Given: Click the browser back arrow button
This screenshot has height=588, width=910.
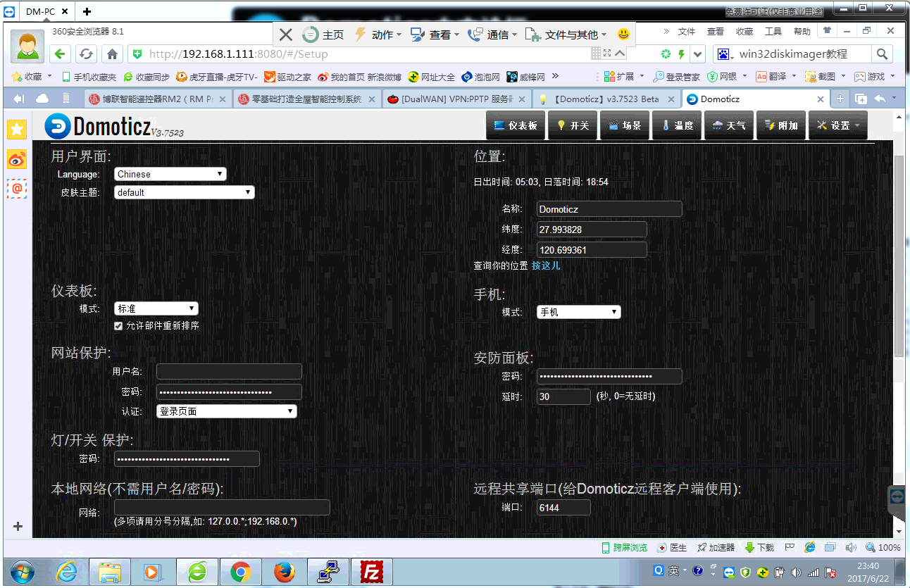Looking at the screenshot, I should tap(60, 54).
